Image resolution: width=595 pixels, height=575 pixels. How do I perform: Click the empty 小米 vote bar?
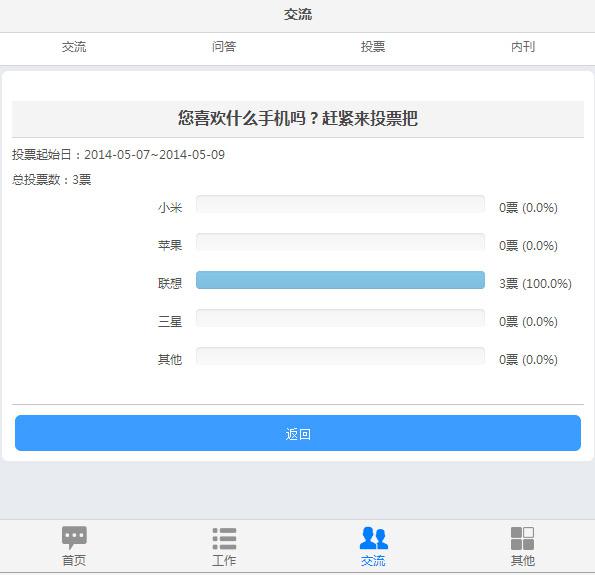coord(340,204)
